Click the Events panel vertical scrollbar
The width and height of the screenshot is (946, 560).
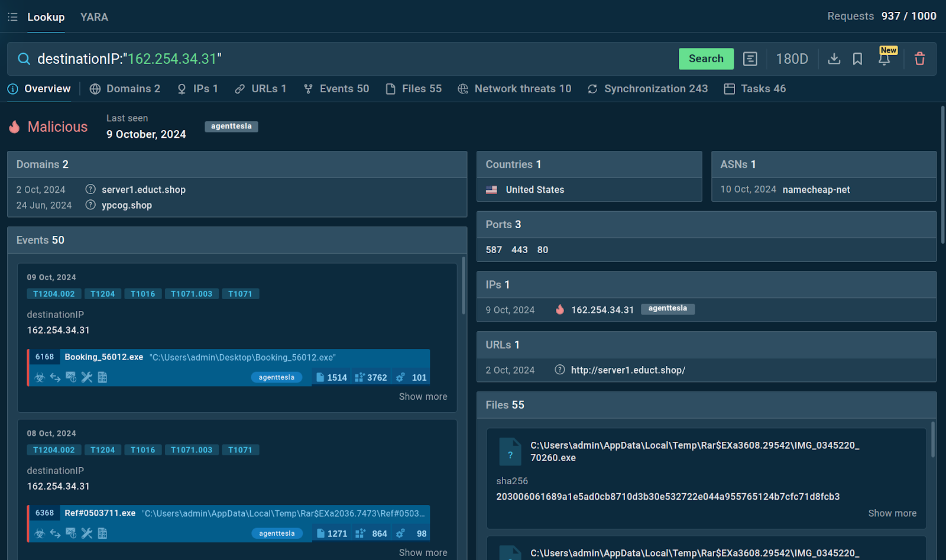(464, 286)
